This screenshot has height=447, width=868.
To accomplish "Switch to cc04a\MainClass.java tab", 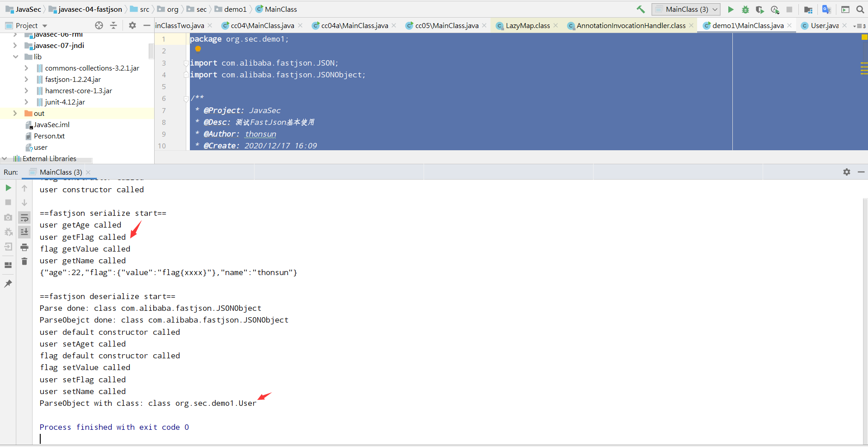I will click(x=354, y=25).
